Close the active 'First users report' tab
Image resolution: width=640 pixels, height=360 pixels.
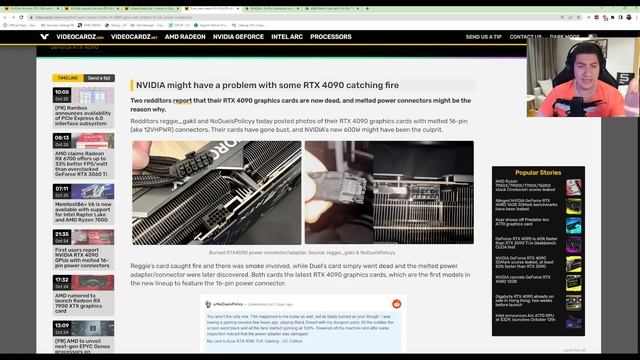(238, 9)
